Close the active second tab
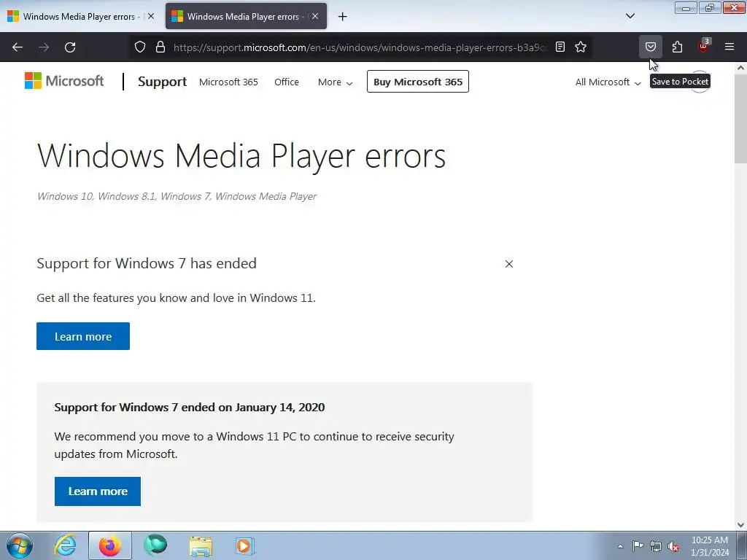The height and width of the screenshot is (560, 747). pyautogui.click(x=315, y=16)
